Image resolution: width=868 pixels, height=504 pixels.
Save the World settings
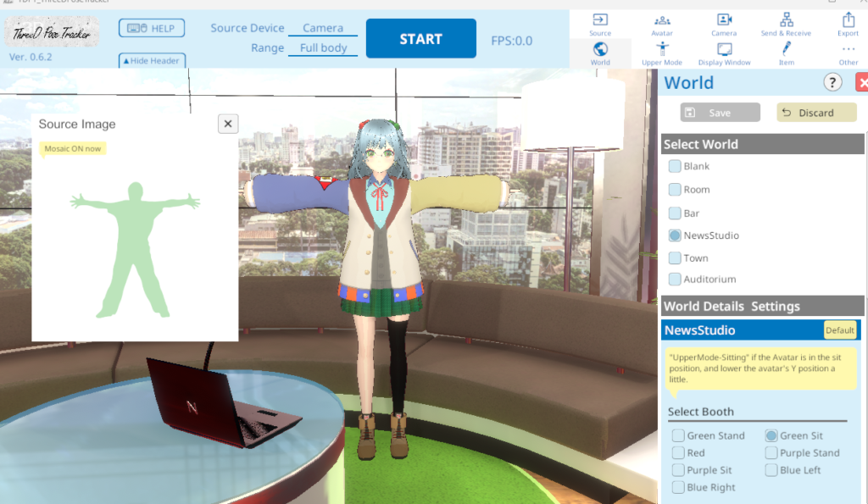click(x=720, y=113)
